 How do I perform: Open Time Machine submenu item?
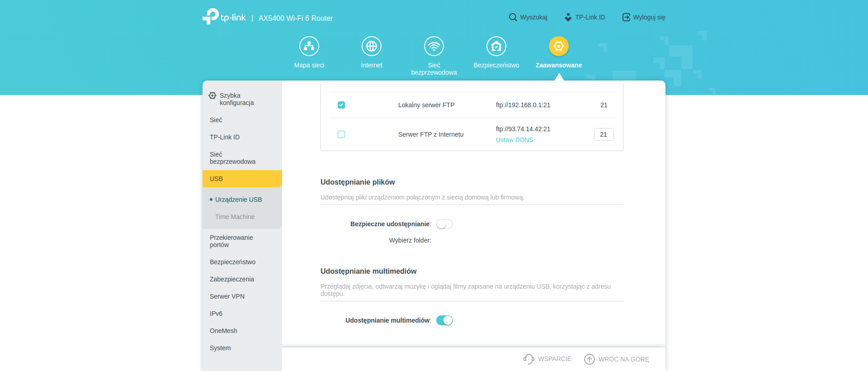pos(235,217)
